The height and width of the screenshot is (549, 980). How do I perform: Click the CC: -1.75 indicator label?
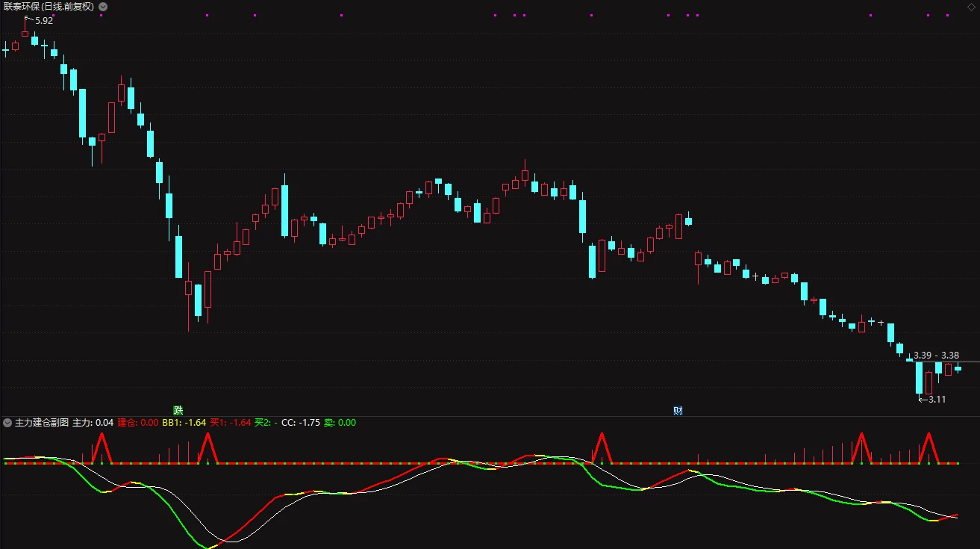point(301,423)
